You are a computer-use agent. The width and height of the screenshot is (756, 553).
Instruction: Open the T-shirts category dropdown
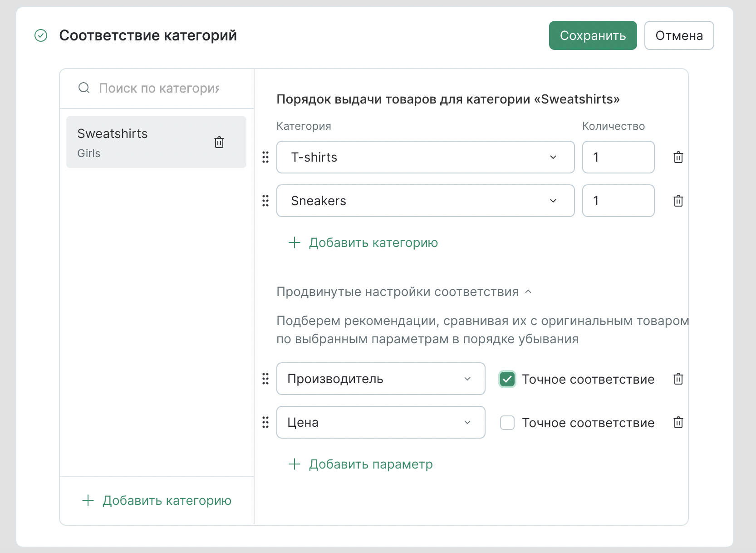tap(426, 157)
